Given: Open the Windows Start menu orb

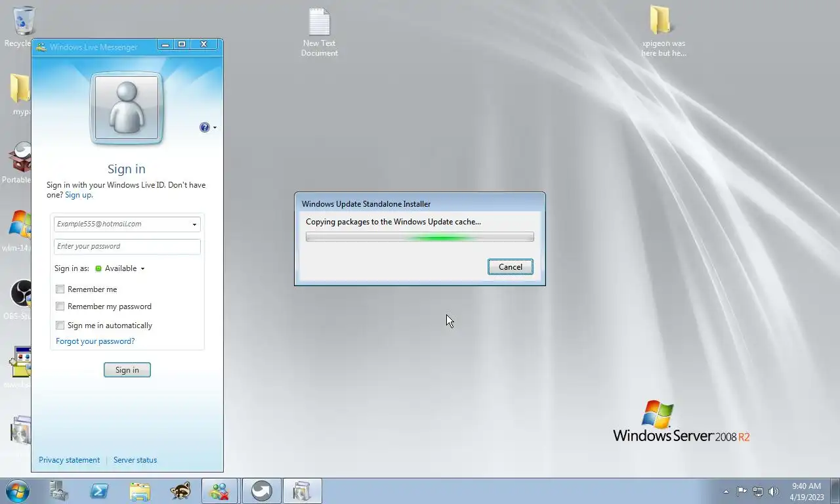Looking at the screenshot, I should tap(18, 491).
